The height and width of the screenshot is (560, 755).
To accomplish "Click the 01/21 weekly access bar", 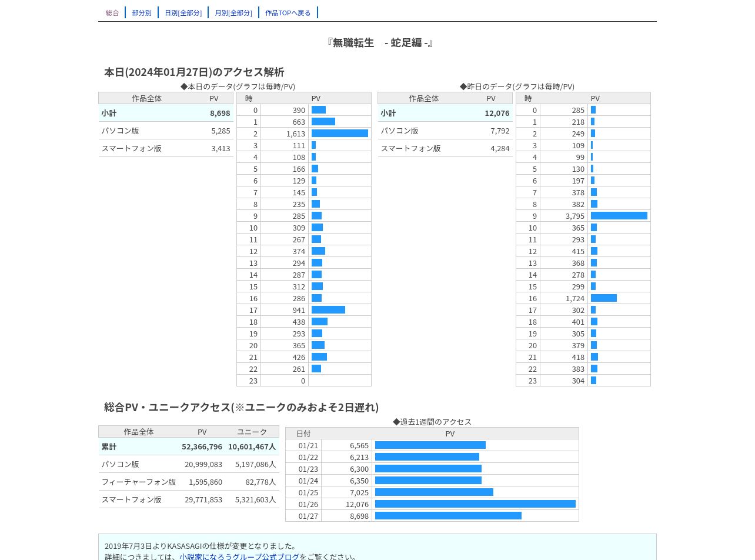I will click(430, 445).
